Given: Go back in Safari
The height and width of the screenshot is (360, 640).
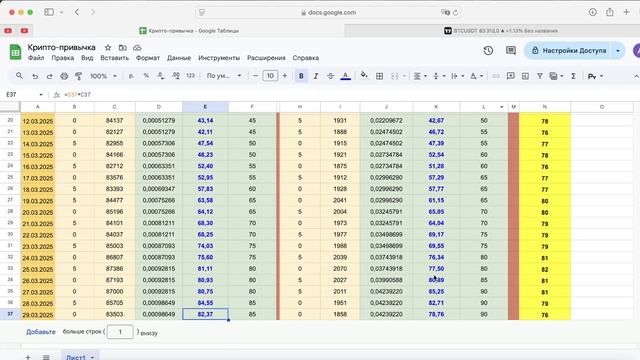Looking at the screenshot, I should (x=77, y=12).
